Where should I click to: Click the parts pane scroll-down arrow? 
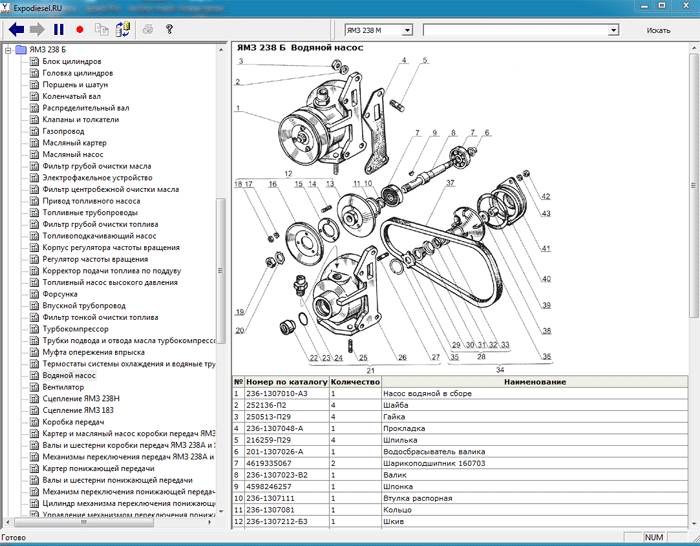click(694, 524)
